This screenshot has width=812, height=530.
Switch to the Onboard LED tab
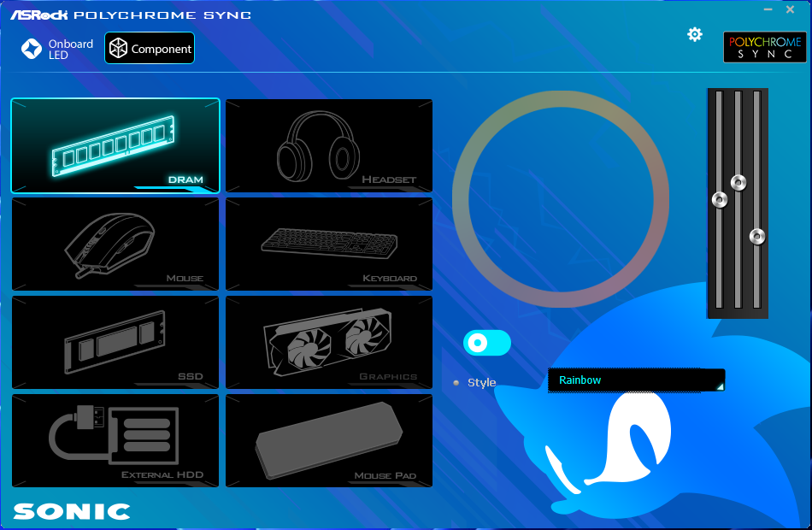tap(57, 49)
